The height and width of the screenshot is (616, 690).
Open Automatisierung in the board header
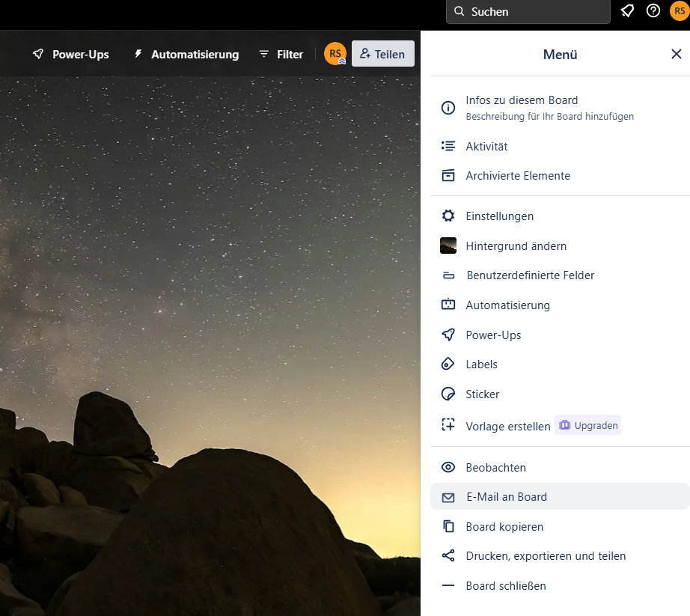point(186,54)
